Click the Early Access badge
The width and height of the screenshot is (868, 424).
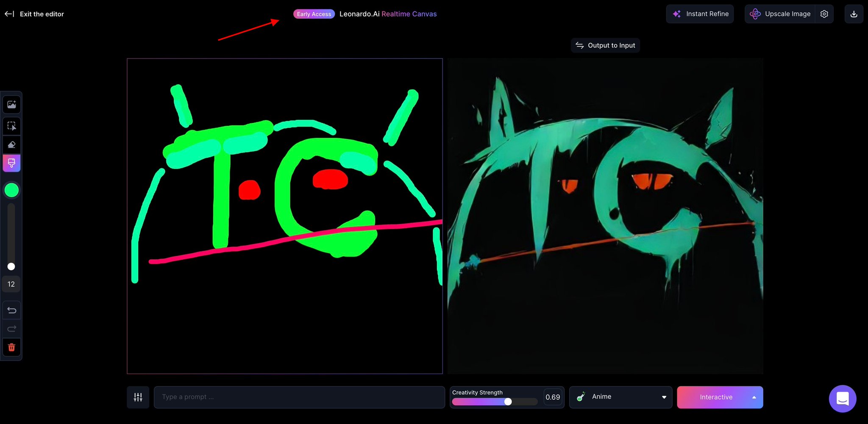click(x=314, y=14)
